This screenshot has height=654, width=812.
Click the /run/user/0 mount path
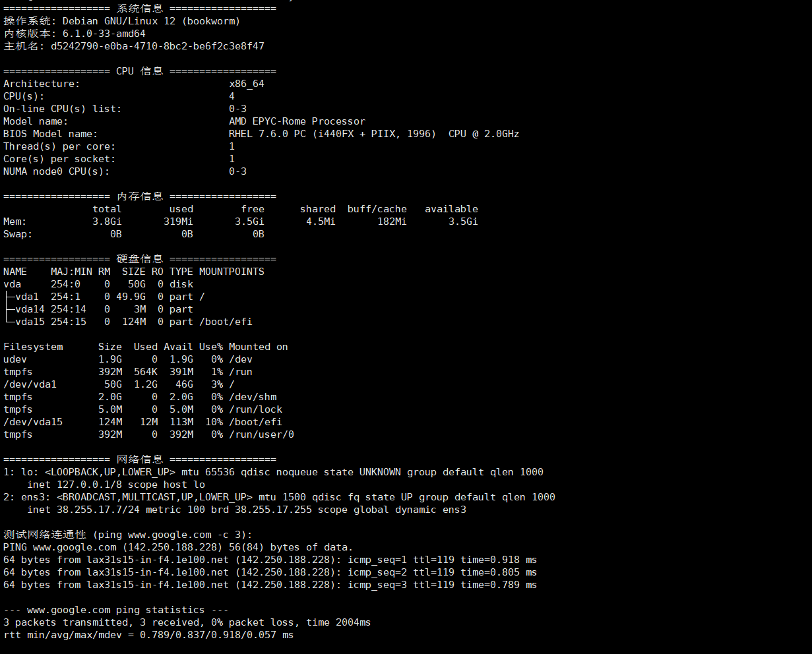tap(261, 434)
